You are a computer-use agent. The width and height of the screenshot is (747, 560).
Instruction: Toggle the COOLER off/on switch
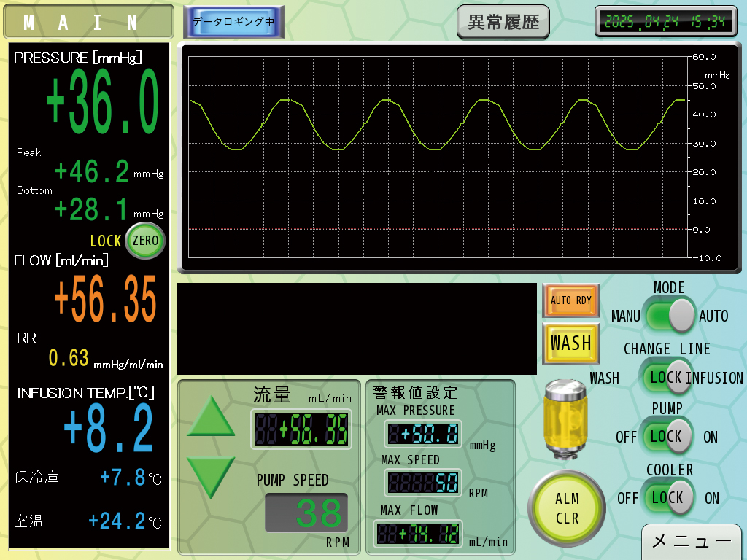[668, 497]
